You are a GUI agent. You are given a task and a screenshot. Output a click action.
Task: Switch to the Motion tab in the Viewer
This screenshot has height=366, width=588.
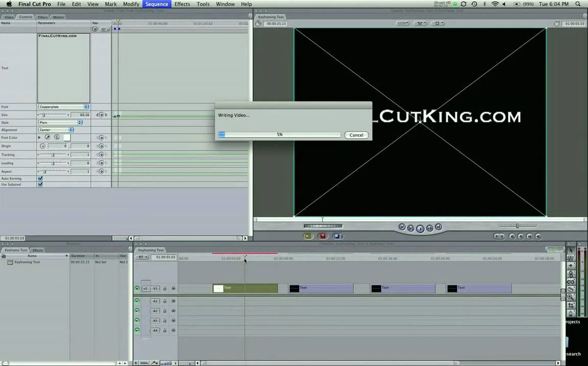click(59, 17)
